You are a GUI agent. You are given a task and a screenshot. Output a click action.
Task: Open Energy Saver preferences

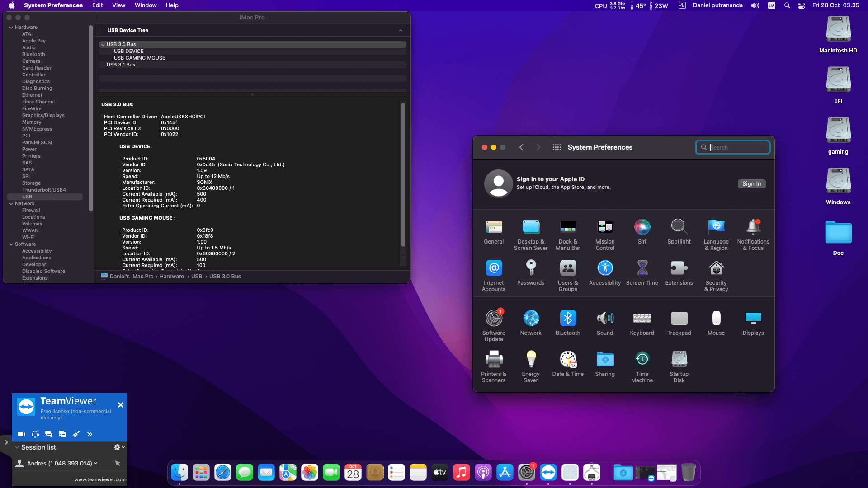tap(531, 367)
